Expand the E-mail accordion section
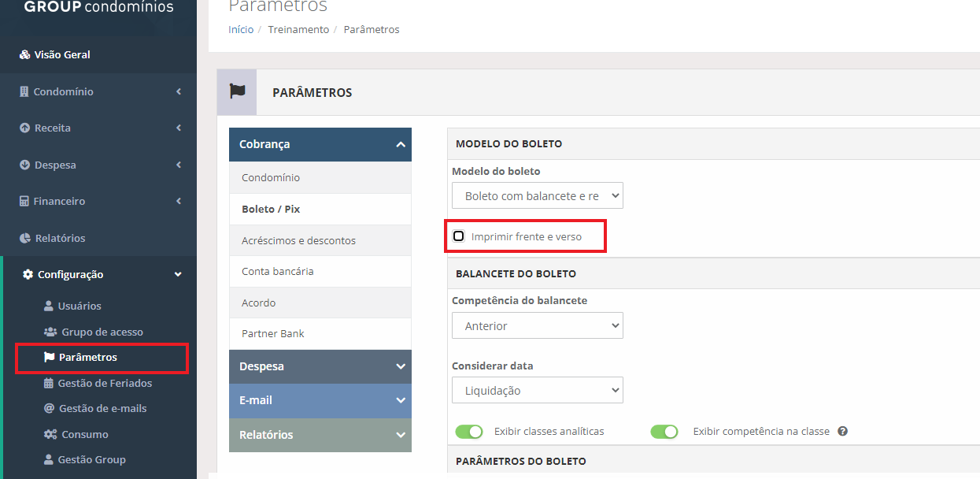The image size is (980, 479). tap(320, 400)
